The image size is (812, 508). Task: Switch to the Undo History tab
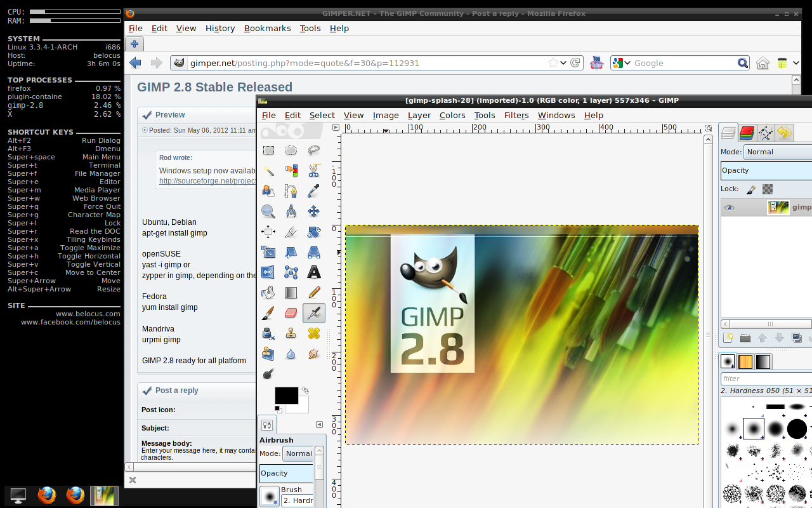[783, 132]
